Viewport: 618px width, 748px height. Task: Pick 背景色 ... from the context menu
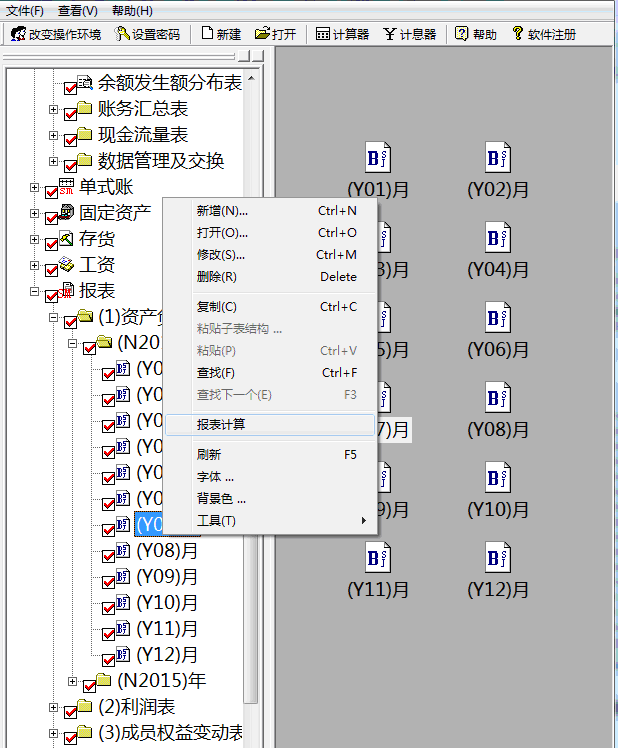[221, 498]
